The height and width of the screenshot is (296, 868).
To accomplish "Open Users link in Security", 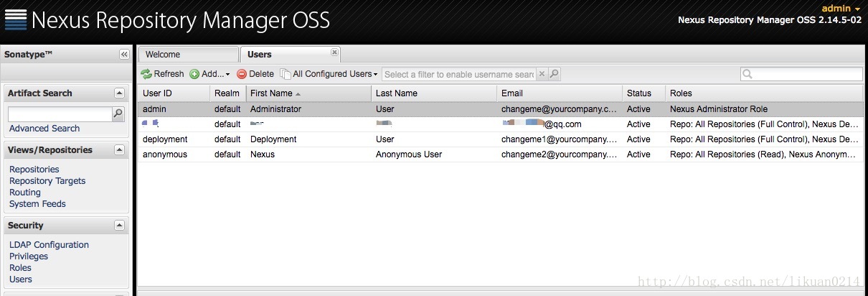I will coord(21,279).
